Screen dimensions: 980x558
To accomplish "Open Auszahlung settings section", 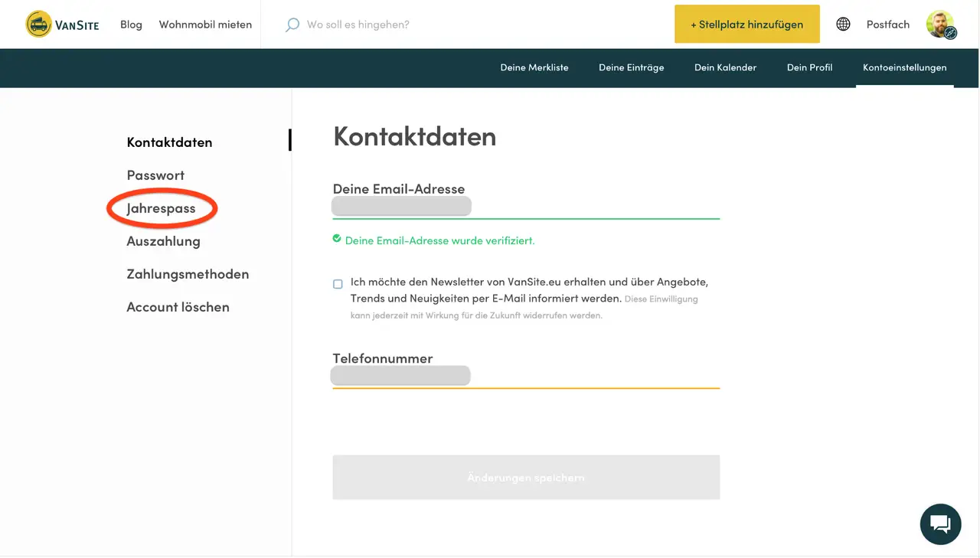I will [163, 241].
